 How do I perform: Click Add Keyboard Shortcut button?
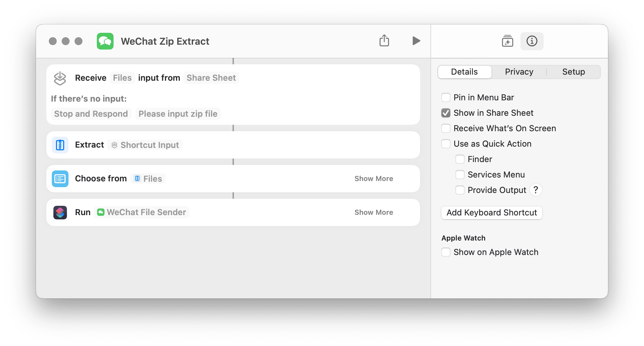coord(492,213)
